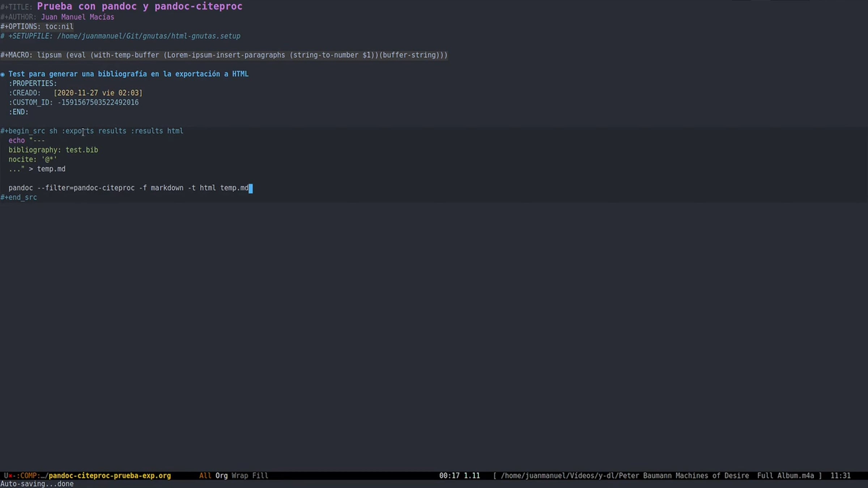Click the 'Auto-saving...done' echo area message
This screenshot has height=488, width=868.
[x=37, y=484]
